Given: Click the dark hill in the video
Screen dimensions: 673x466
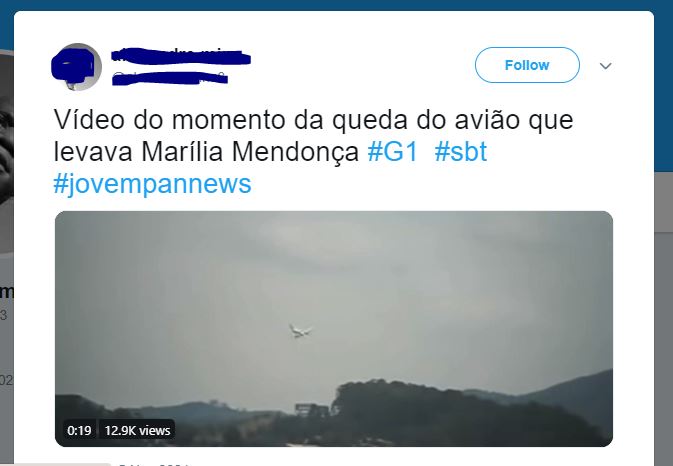Looking at the screenshot, I should tap(429, 412).
